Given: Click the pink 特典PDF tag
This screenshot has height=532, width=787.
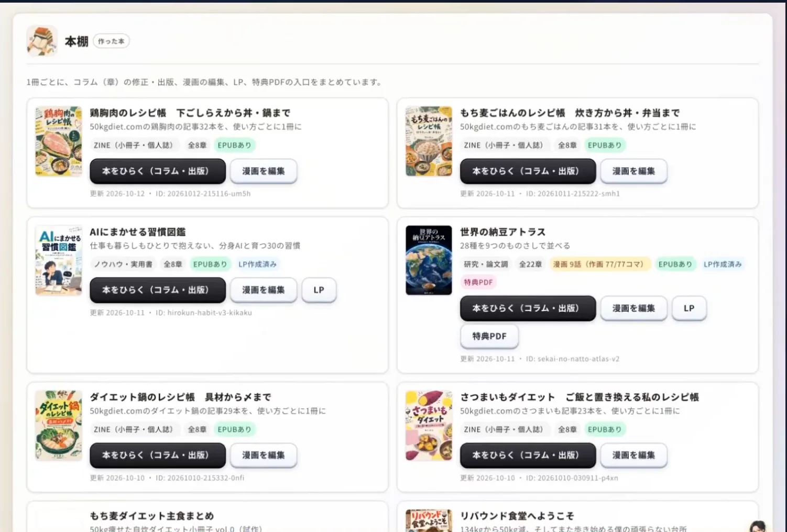Looking at the screenshot, I should [478, 282].
